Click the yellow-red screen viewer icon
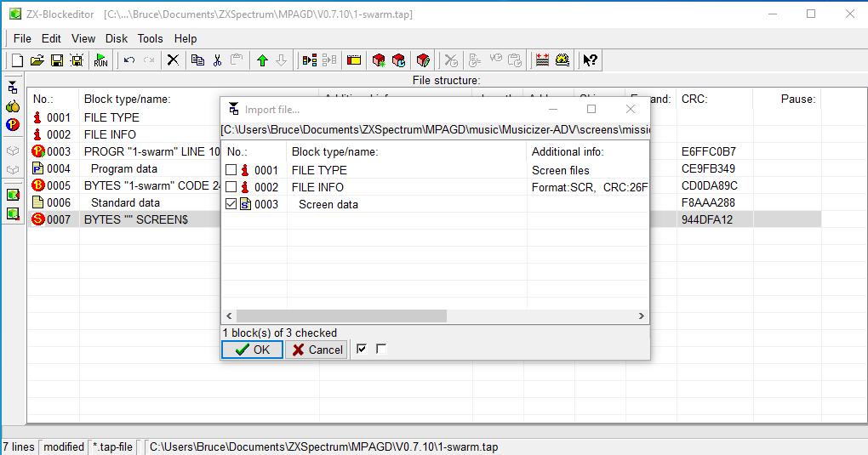The width and height of the screenshot is (868, 455). (x=354, y=60)
